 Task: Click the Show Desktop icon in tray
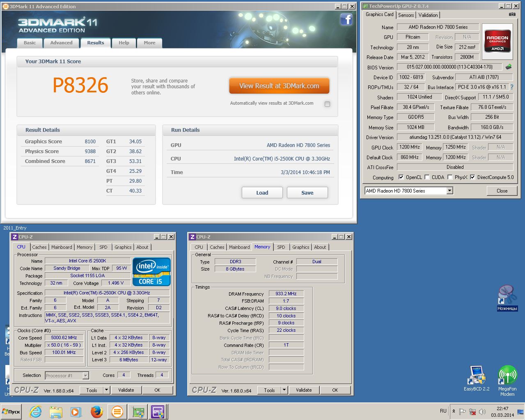(520, 412)
